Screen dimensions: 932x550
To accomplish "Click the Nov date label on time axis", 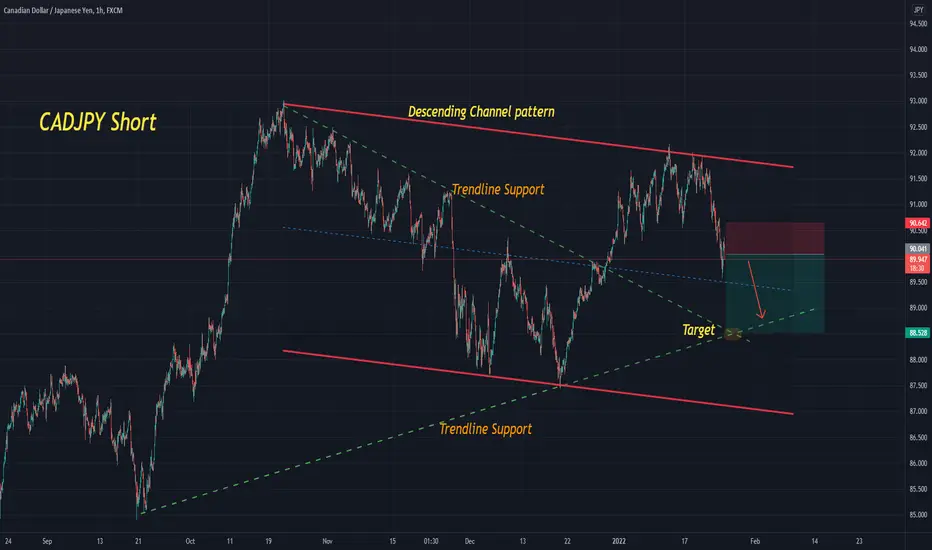I will [x=328, y=541].
